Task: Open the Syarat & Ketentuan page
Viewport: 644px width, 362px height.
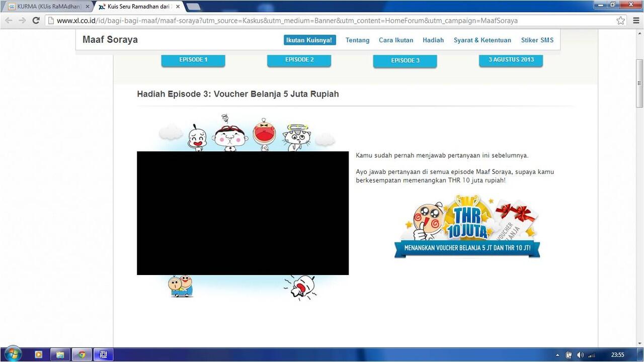Action: pos(482,40)
